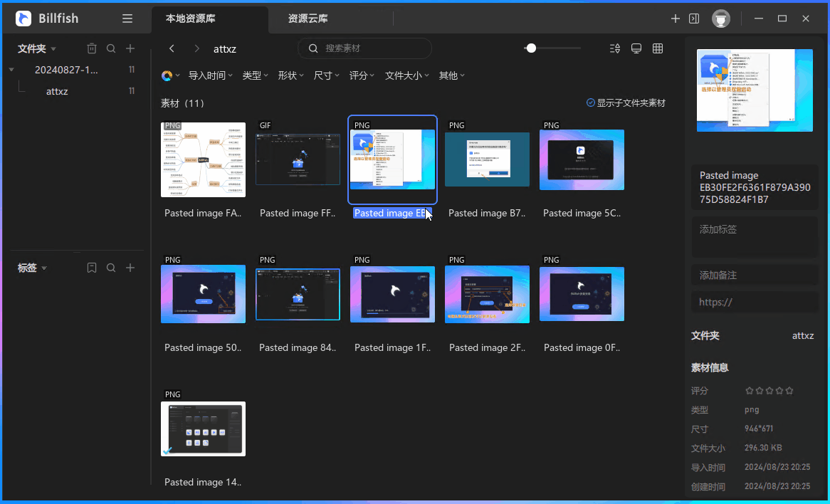
Task: Collapse the 20240827-1... folder tree arrow
Action: tap(11, 70)
